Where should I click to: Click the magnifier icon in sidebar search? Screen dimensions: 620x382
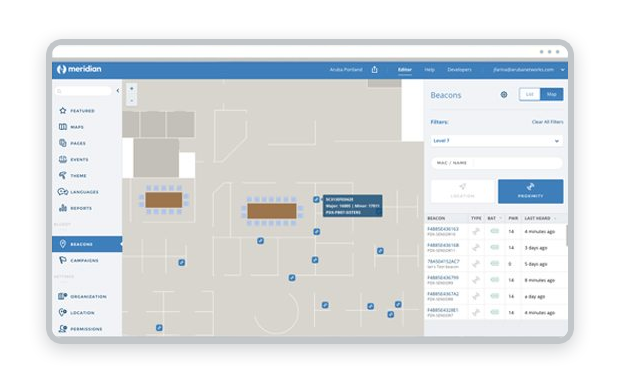pos(59,91)
